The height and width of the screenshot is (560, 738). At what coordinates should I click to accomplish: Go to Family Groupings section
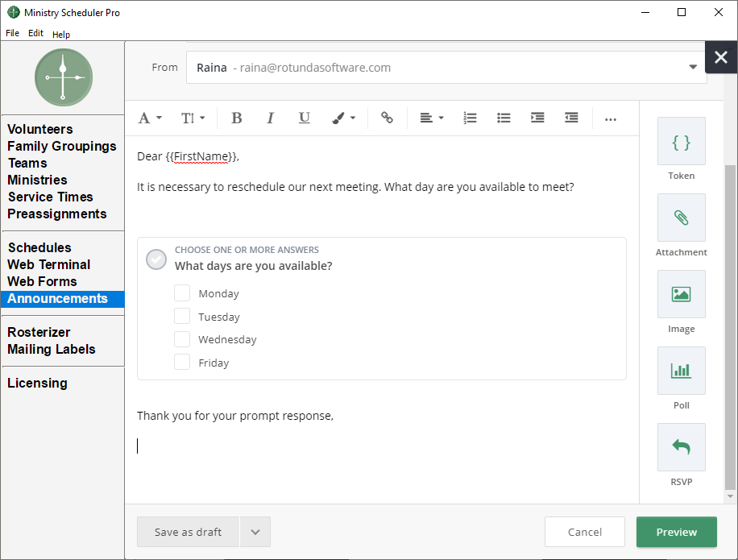point(62,146)
